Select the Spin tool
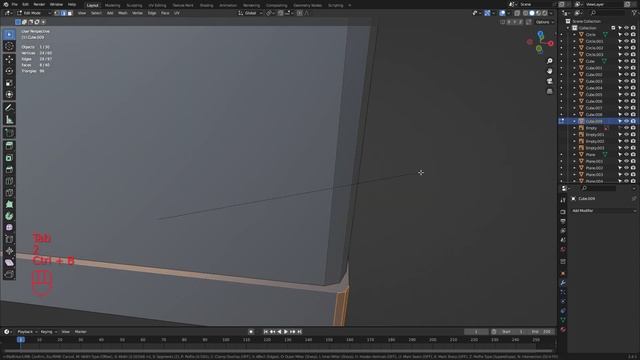Screen dimensions: 640x360 pyautogui.click(x=9, y=216)
